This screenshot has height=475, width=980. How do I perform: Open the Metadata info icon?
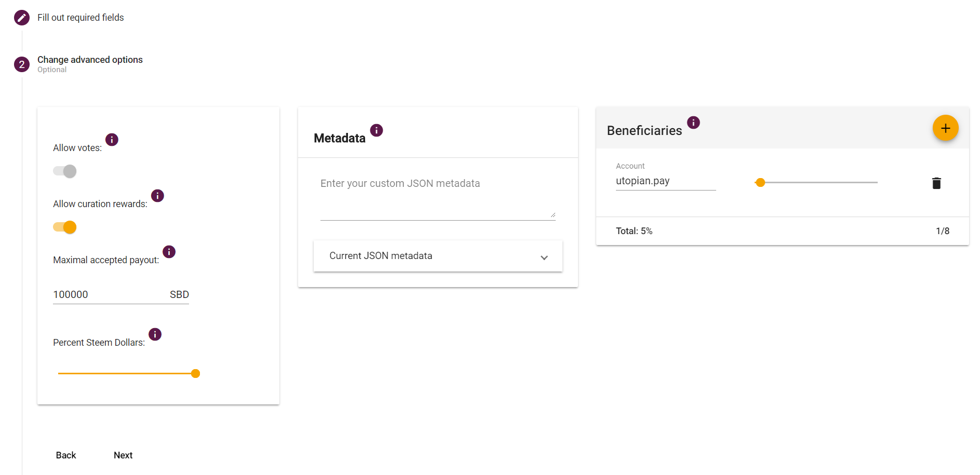[x=377, y=130]
